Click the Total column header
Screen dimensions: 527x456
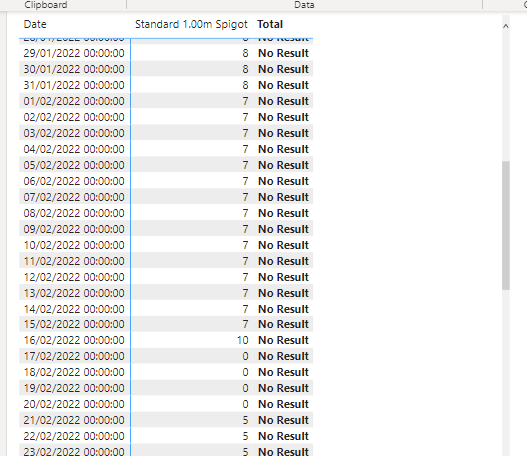click(x=270, y=24)
